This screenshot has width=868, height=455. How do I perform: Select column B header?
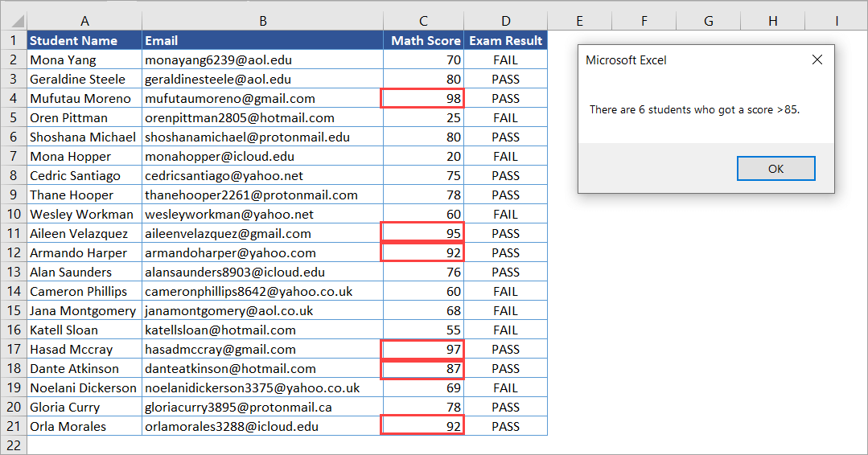pos(262,21)
